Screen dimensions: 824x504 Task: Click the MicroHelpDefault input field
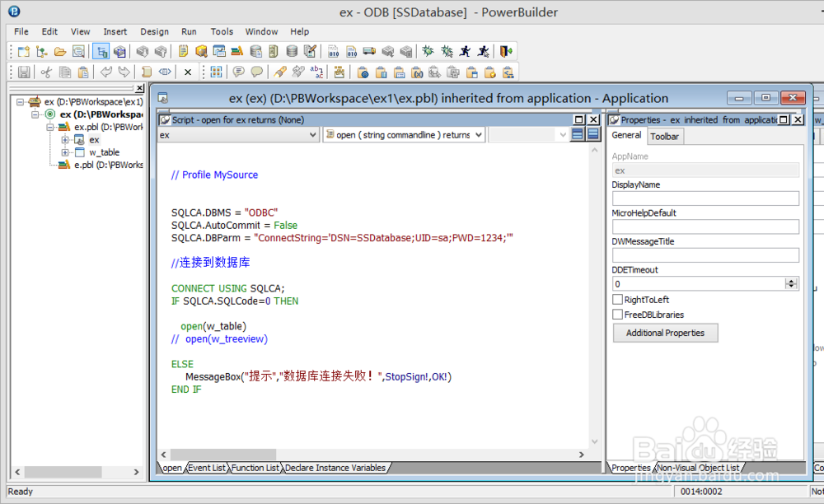705,226
